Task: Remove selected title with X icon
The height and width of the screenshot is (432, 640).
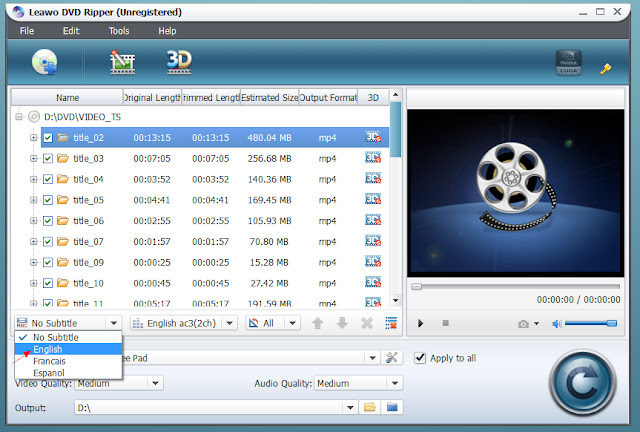Action: coord(367,323)
